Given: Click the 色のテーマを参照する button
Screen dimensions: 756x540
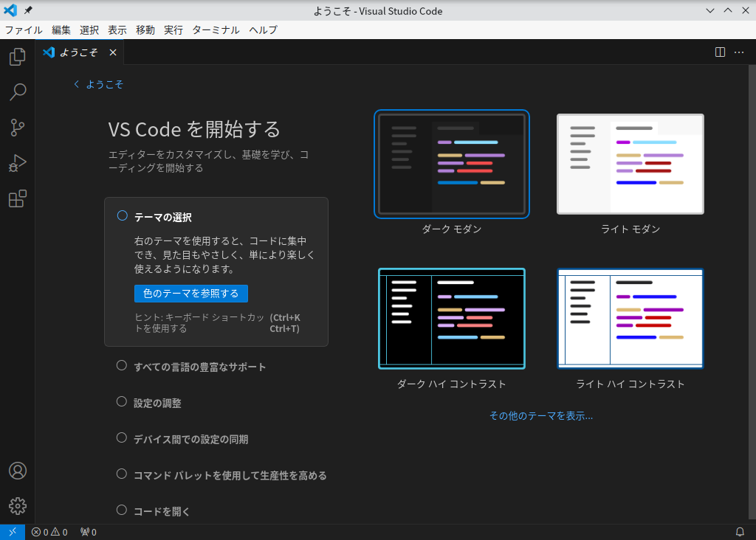Looking at the screenshot, I should [190, 293].
